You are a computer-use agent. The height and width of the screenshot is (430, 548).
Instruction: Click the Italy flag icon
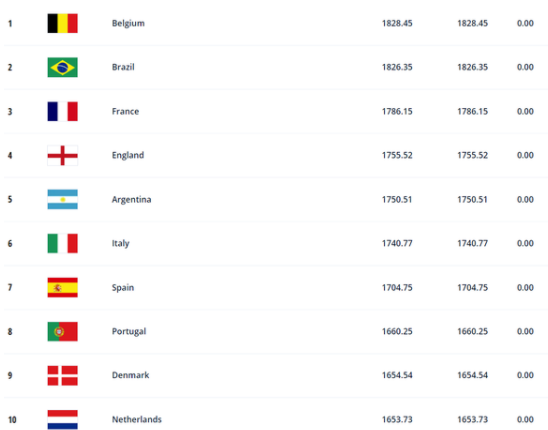(63, 243)
